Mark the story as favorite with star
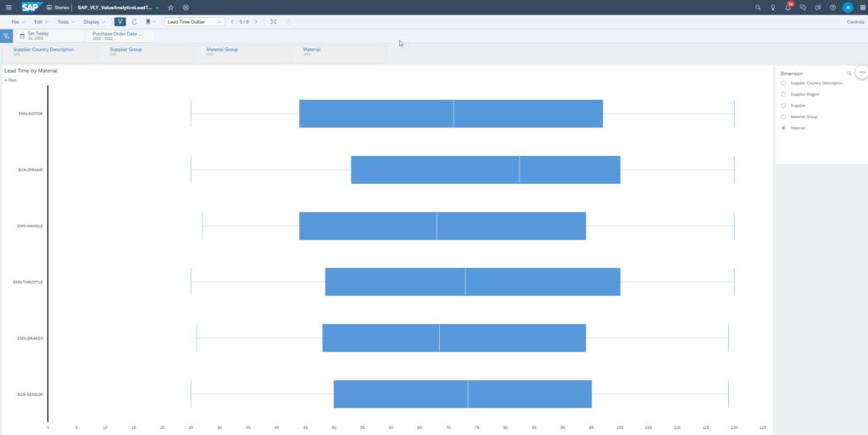868x435 pixels. [x=170, y=7]
